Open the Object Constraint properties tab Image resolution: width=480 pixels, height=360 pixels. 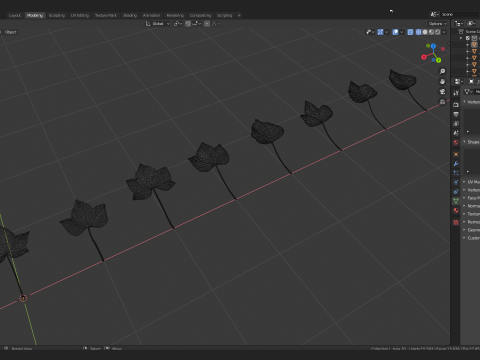(456, 192)
